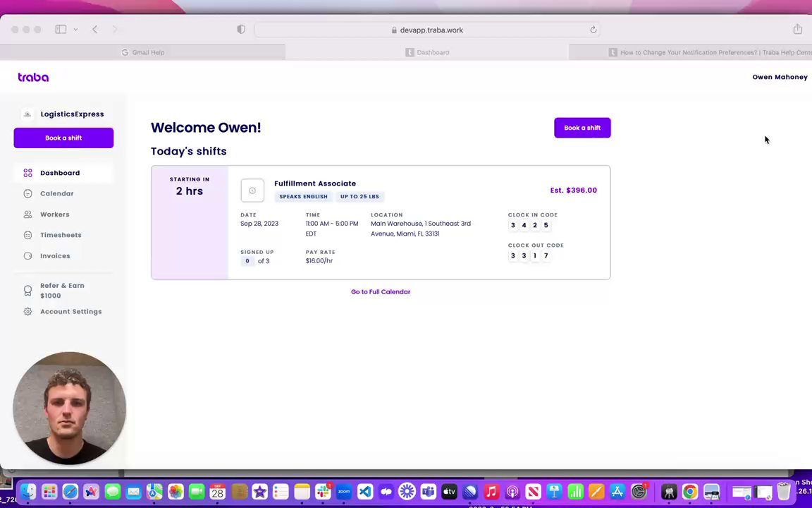Go back in Safari history
This screenshot has height=508, width=812.
coord(94,30)
